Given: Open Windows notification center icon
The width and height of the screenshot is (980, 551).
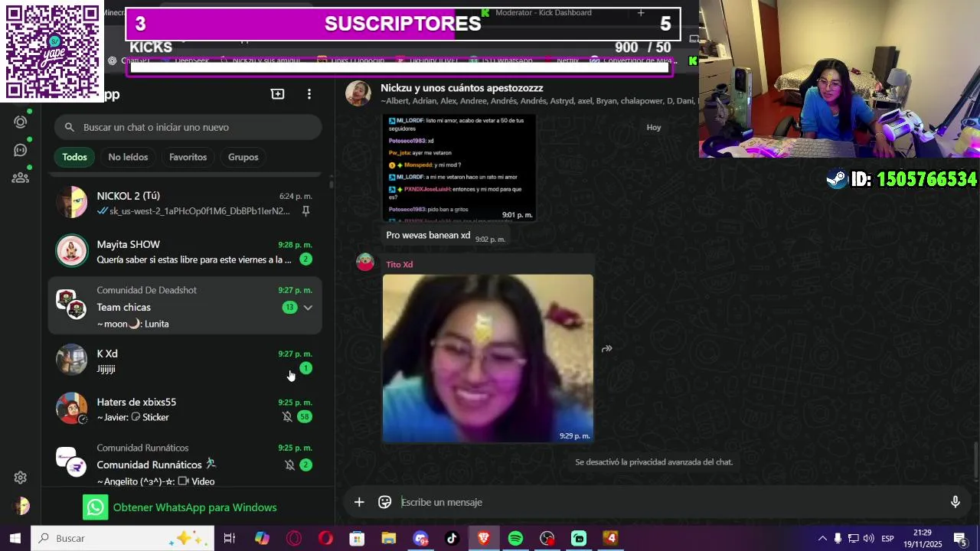Looking at the screenshot, I should coord(959,538).
